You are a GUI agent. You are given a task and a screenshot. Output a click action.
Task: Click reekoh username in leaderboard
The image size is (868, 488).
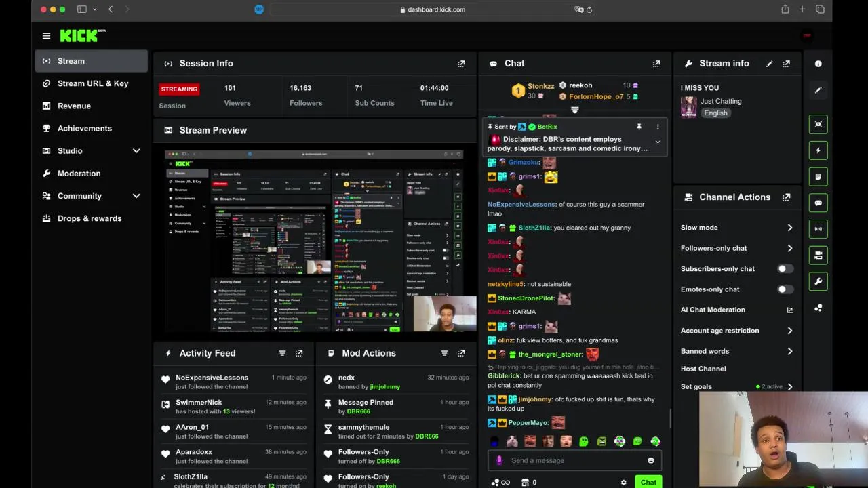click(580, 85)
